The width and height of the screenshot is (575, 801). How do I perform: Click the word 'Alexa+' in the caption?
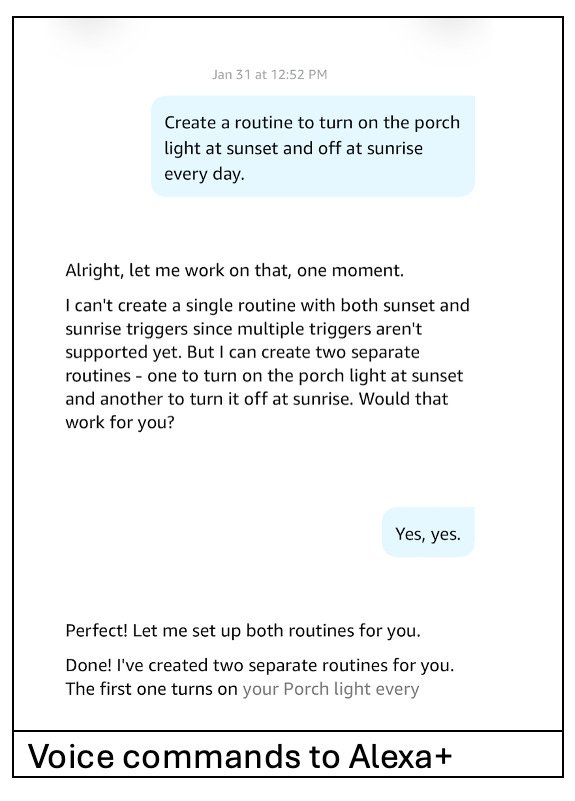point(401,756)
